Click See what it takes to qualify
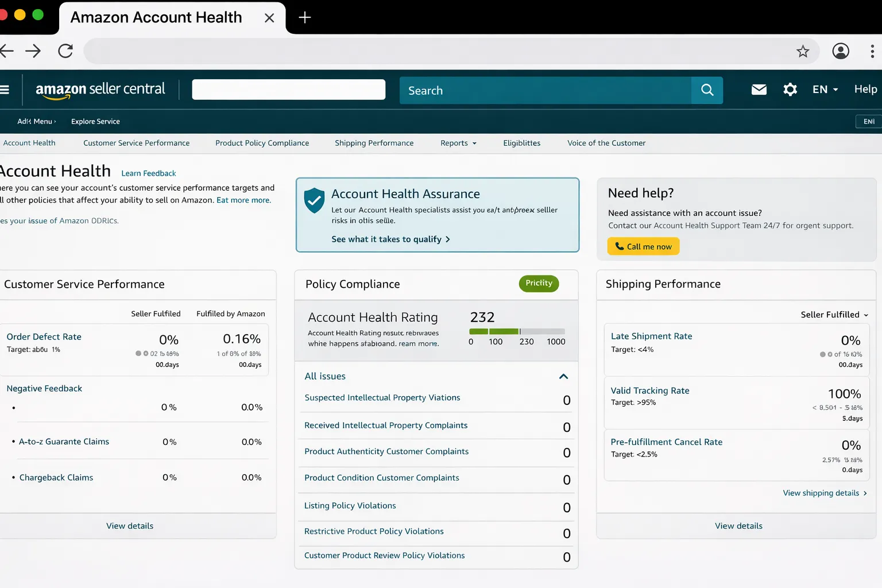Screen dimensions: 882x588 point(390,239)
